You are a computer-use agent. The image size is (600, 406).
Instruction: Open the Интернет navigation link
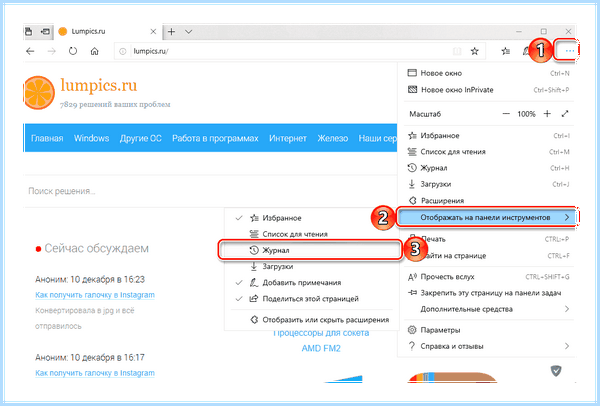click(x=288, y=139)
